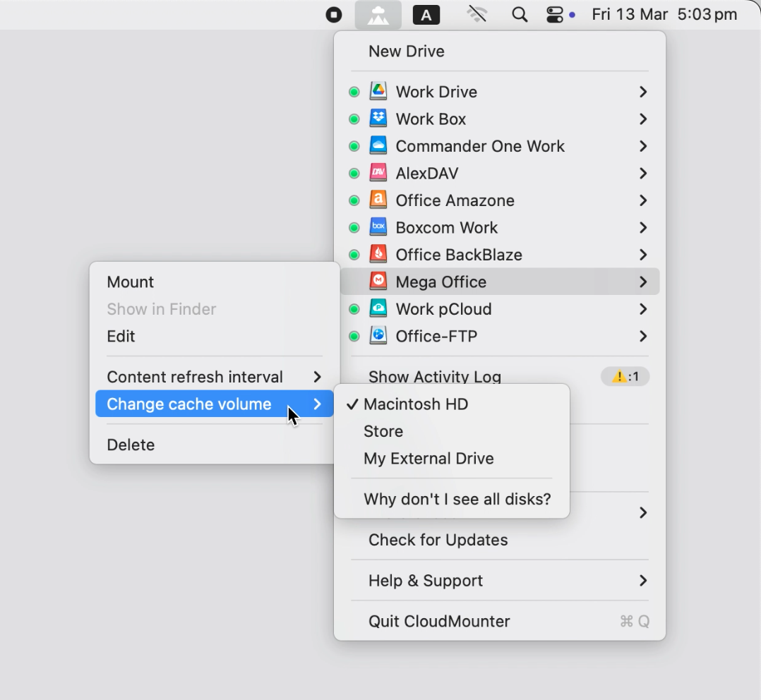Click green status dot beside AlexDAV
This screenshot has width=761, height=700.
pos(354,174)
